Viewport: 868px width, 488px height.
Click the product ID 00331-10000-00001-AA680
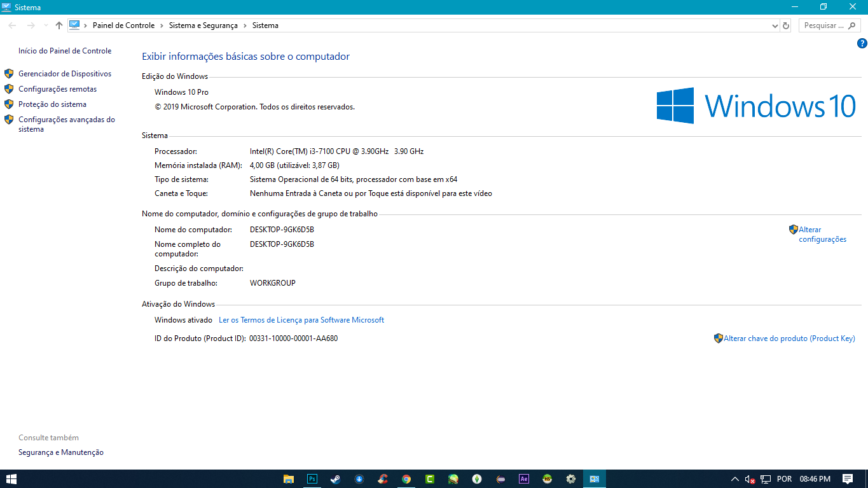pyautogui.click(x=293, y=338)
